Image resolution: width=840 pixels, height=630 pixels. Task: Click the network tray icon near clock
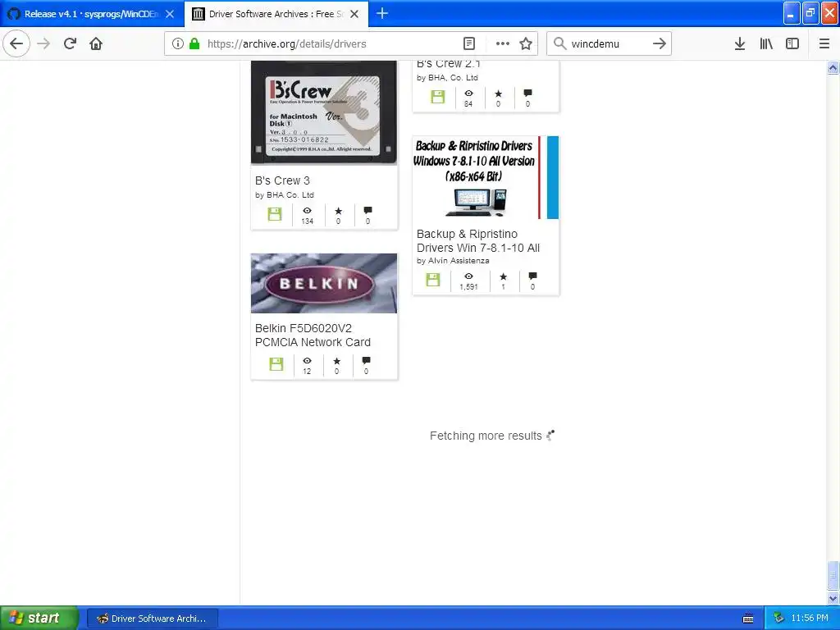pos(779,619)
